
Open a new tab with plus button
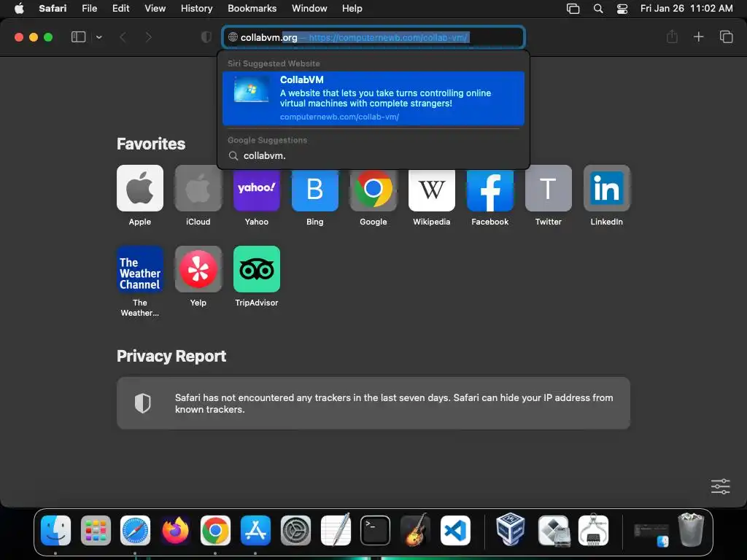pyautogui.click(x=698, y=36)
